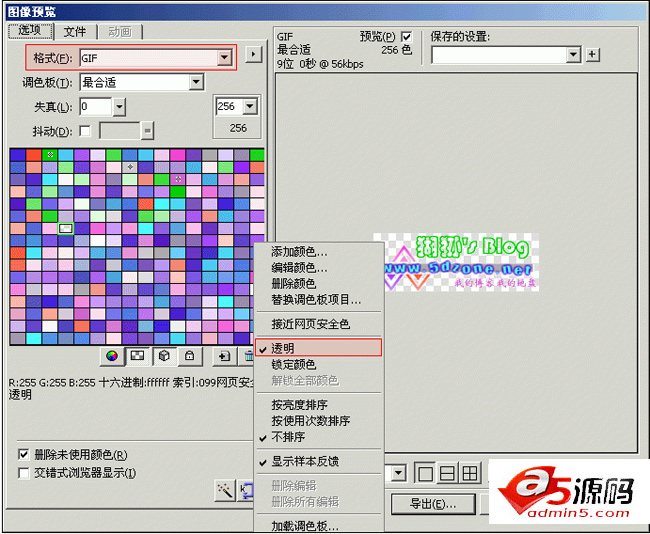Toggle 显示样本反馈 menu entry
The width and height of the screenshot is (650, 534).
tap(318, 461)
